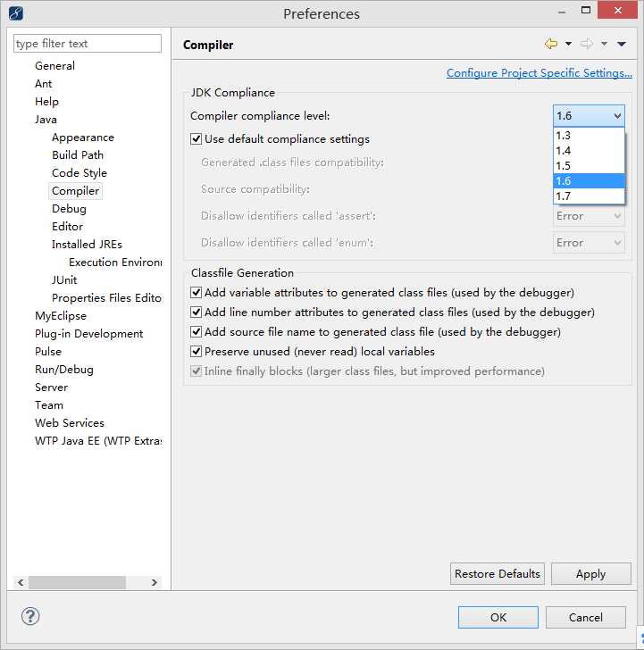Click tree horizontal scrollbar left arrow
This screenshot has width=644, height=650.
pyautogui.click(x=21, y=582)
